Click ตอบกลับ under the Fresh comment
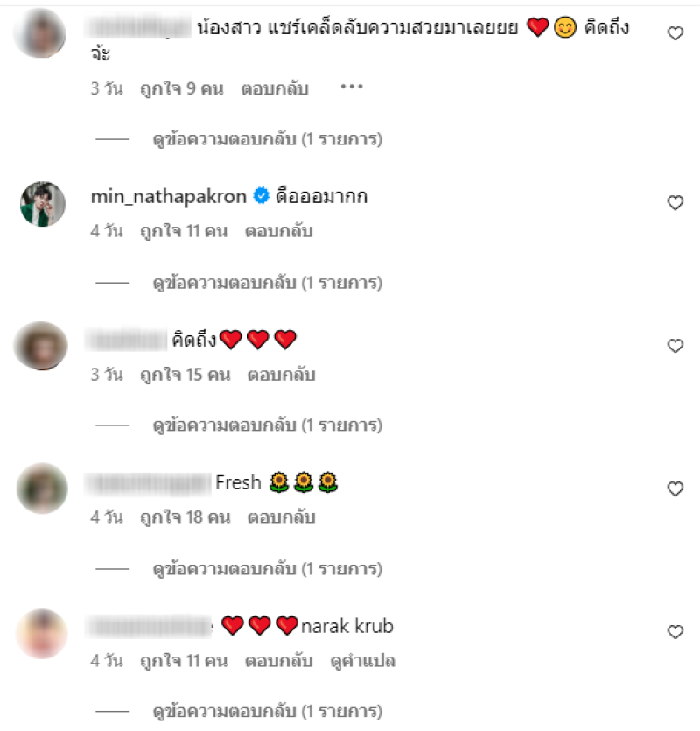Screen dimensions: 700x731 click(281, 517)
